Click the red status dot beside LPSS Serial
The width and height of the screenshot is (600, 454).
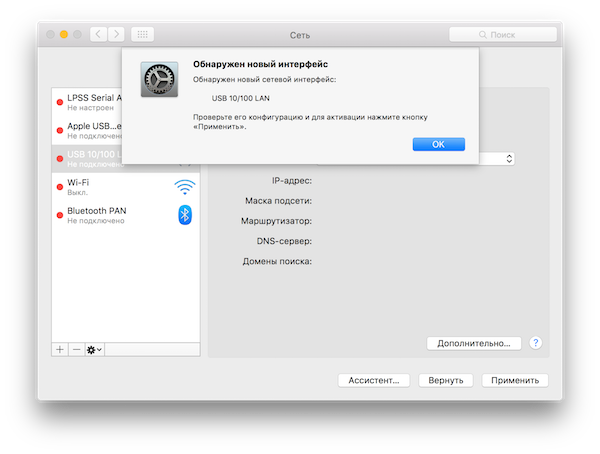tap(60, 102)
